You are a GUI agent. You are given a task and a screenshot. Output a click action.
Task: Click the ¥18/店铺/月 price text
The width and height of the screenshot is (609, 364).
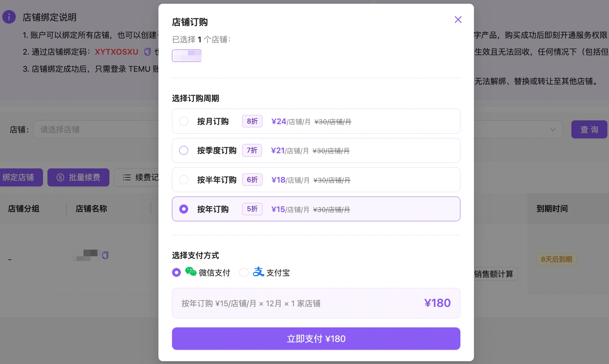(291, 180)
